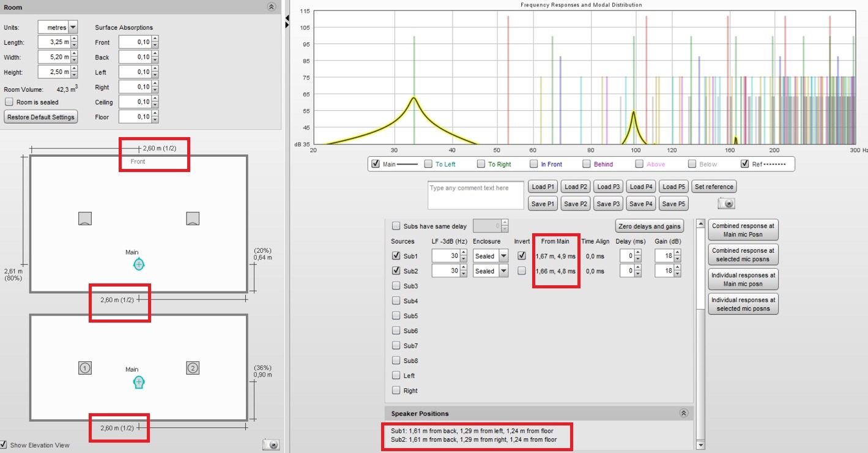Click the room Width stepper

tap(74, 57)
